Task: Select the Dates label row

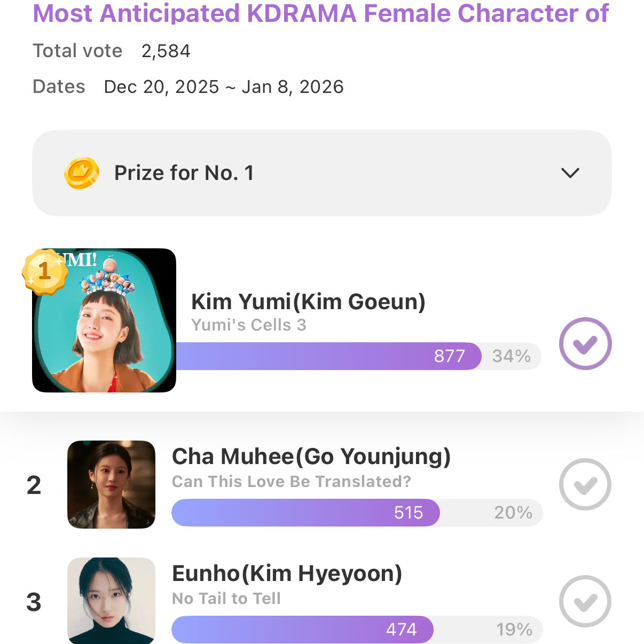Action: 59,86
